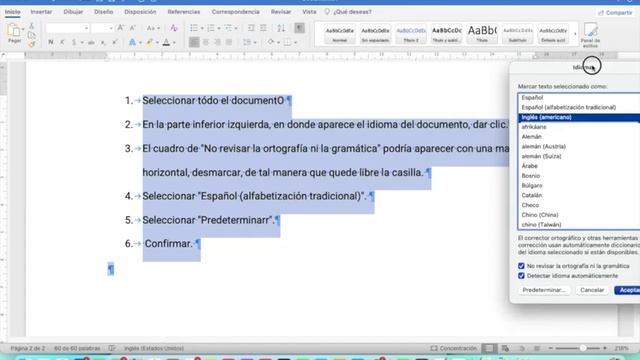This screenshot has height=360, width=640.
Task: Click the Compartir share button
Action: 615,13
